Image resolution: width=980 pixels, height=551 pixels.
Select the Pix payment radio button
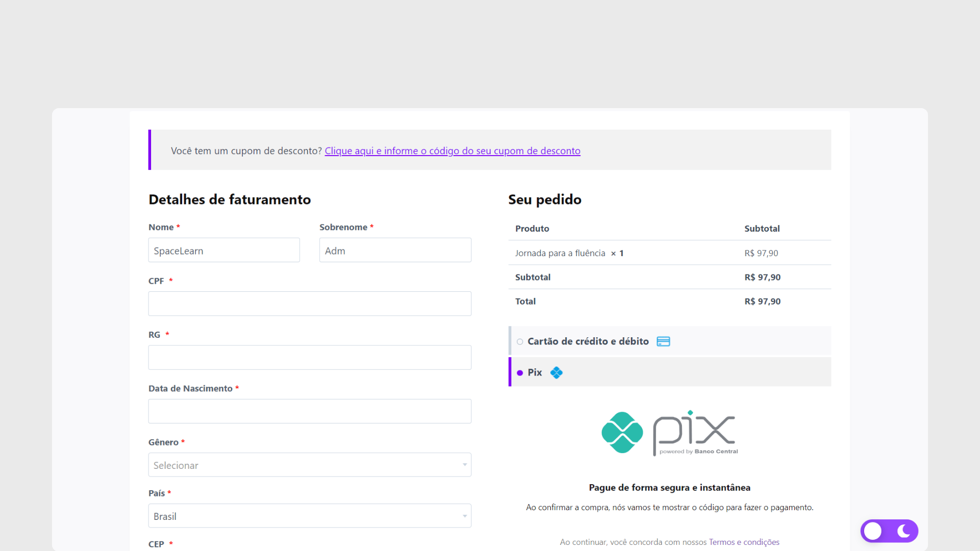click(x=520, y=373)
